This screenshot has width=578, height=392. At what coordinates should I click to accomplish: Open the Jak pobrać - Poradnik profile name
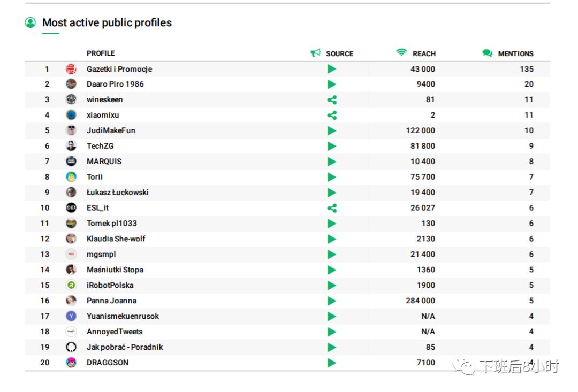125,348
